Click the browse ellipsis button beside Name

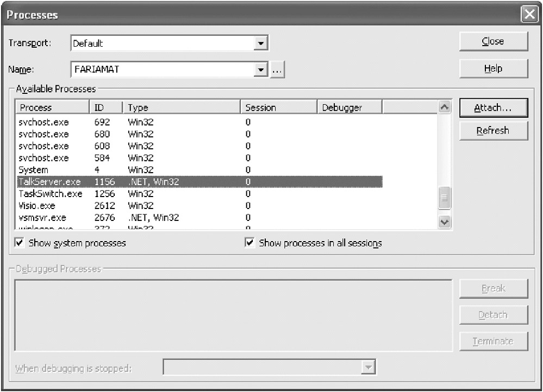(277, 70)
